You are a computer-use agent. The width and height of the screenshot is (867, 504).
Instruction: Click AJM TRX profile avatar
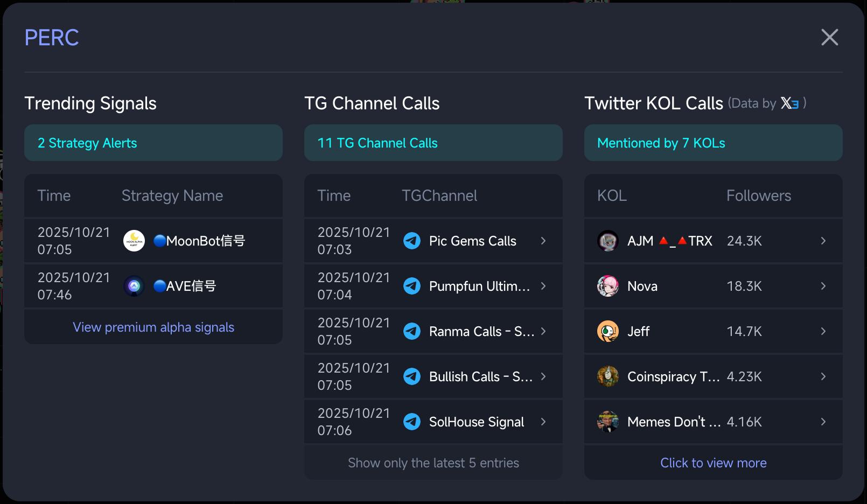608,241
